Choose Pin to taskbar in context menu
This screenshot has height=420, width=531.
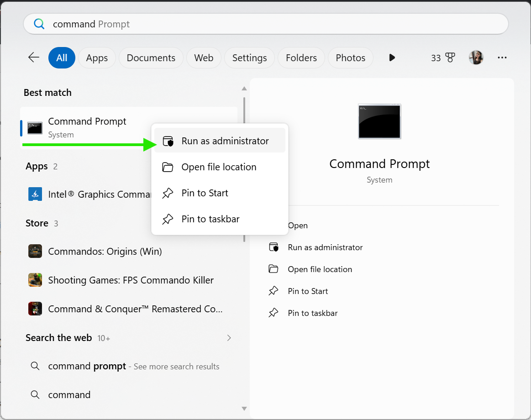pos(220,219)
